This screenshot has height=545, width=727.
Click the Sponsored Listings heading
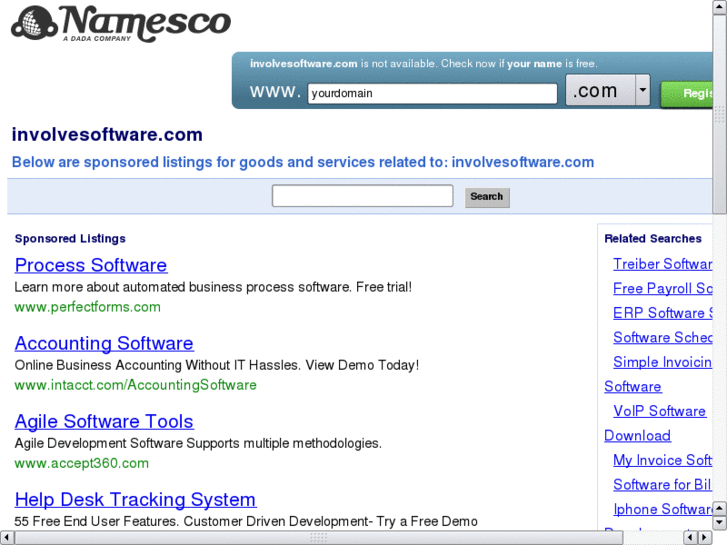coord(70,239)
